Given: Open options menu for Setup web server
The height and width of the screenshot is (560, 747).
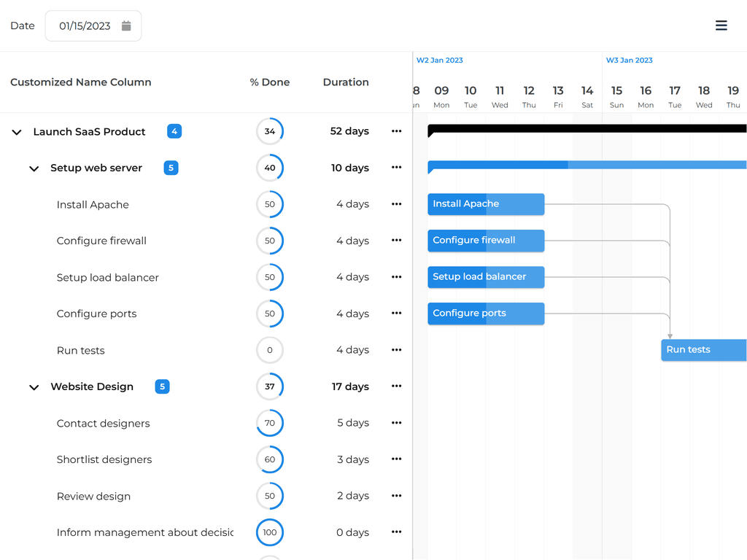Looking at the screenshot, I should tap(396, 168).
